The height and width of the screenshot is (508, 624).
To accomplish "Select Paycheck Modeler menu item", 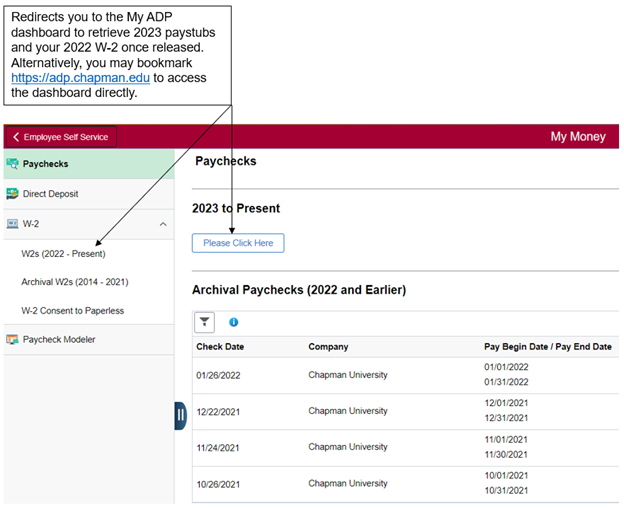I will 59,340.
